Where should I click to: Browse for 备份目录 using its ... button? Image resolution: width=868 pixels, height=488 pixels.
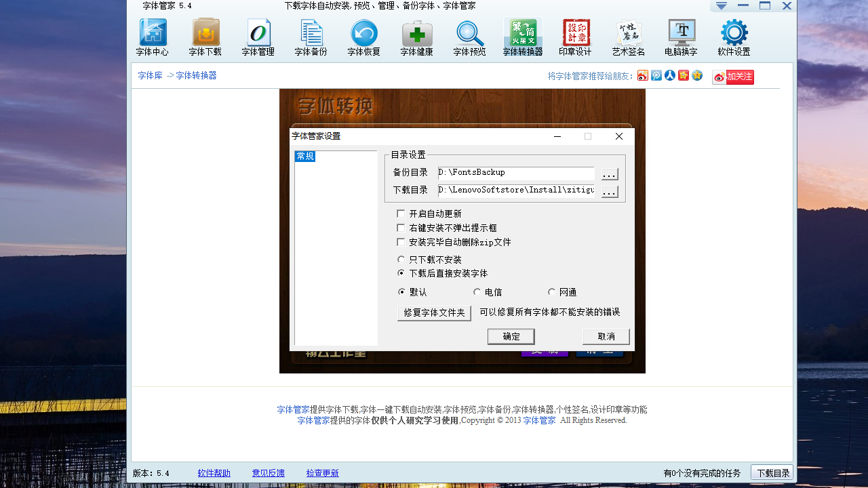pos(608,174)
